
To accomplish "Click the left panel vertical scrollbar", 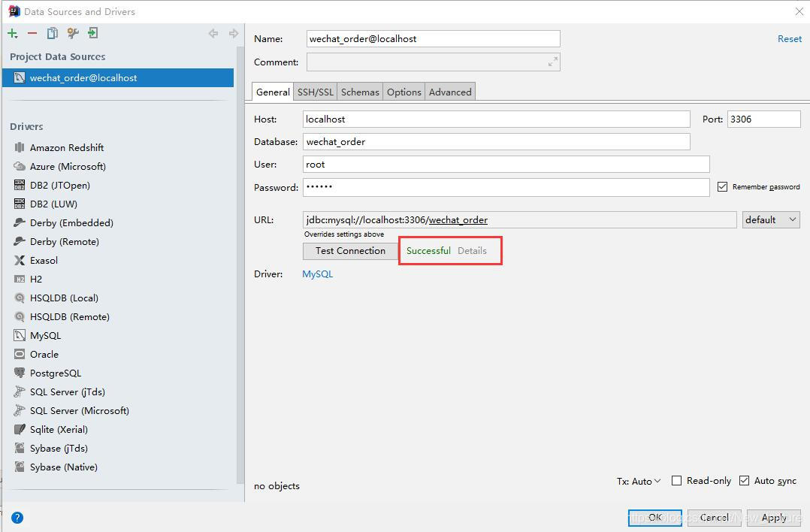I will coord(240,263).
